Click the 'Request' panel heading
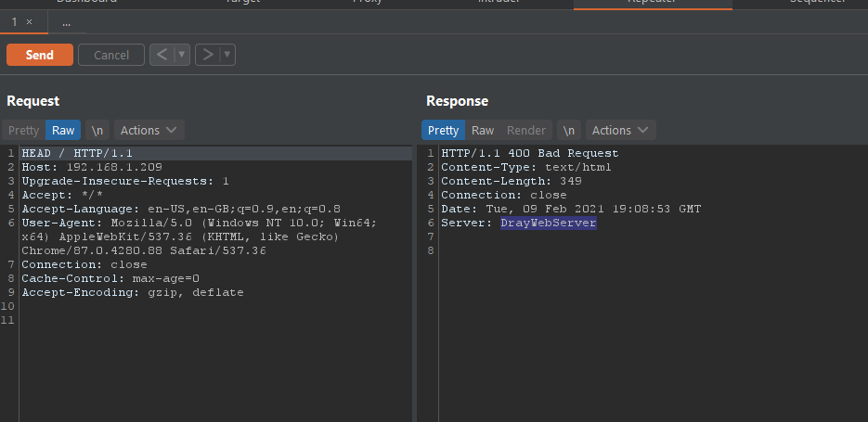 coord(32,101)
